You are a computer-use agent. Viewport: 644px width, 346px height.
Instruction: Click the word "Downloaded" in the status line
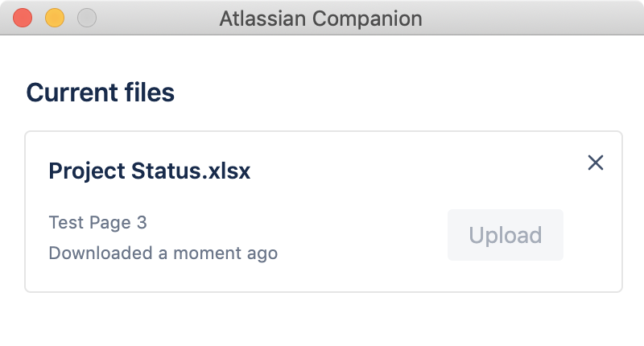click(100, 253)
